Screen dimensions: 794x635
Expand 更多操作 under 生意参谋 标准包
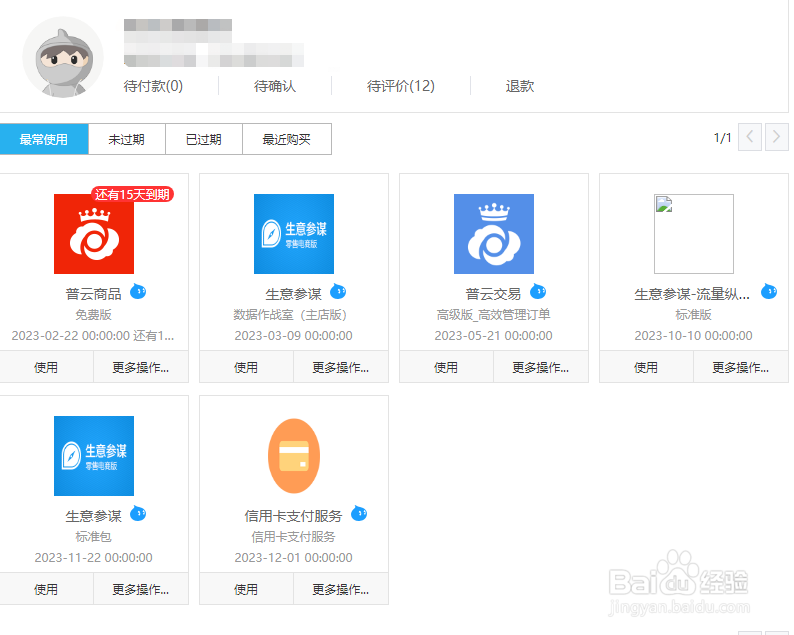tap(141, 589)
